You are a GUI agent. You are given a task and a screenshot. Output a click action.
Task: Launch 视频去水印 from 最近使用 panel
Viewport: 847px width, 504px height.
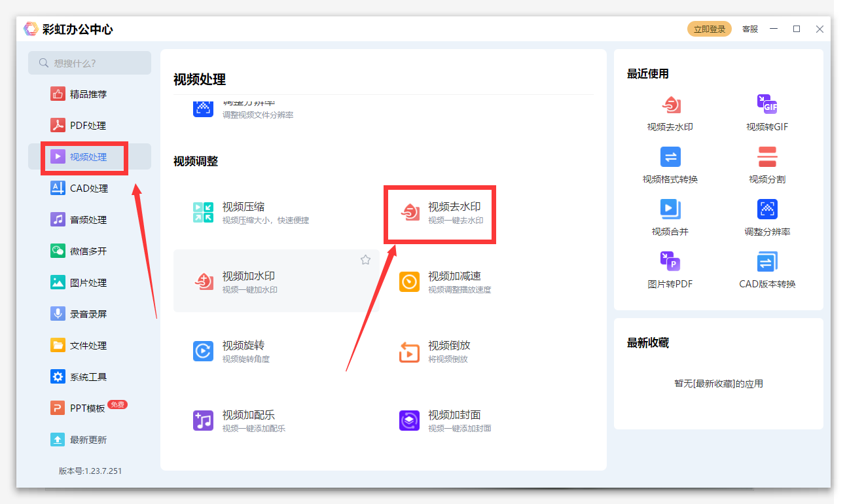point(670,113)
